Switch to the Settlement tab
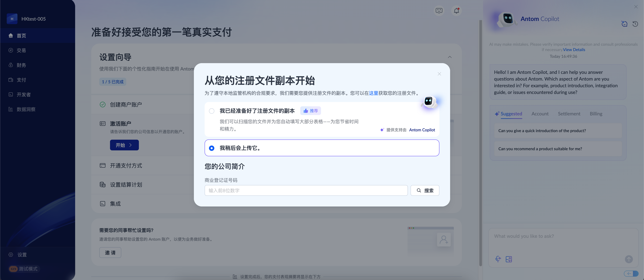The width and height of the screenshot is (644, 280). (x=569, y=114)
